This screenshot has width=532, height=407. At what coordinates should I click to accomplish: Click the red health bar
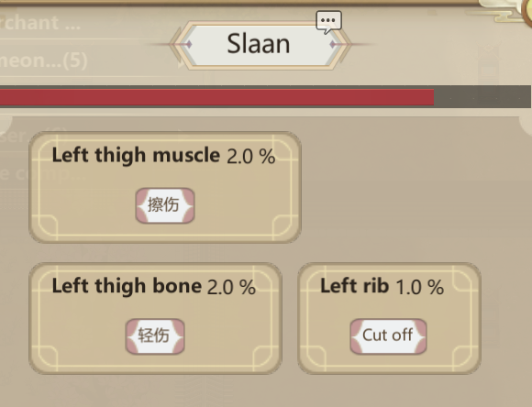click(x=216, y=97)
